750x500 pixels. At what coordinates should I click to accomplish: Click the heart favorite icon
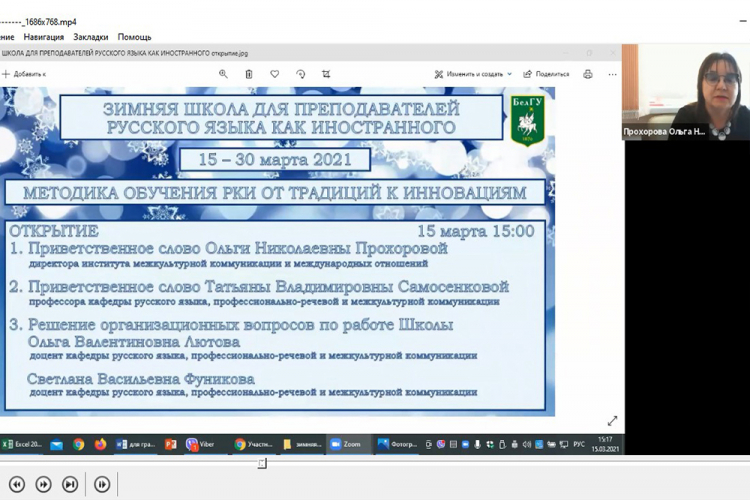point(275,74)
